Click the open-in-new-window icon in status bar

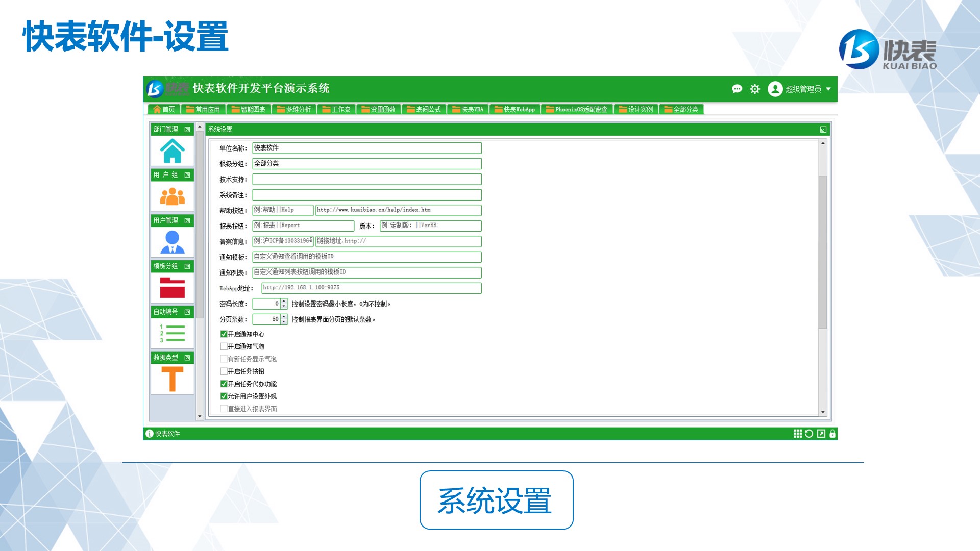821,434
